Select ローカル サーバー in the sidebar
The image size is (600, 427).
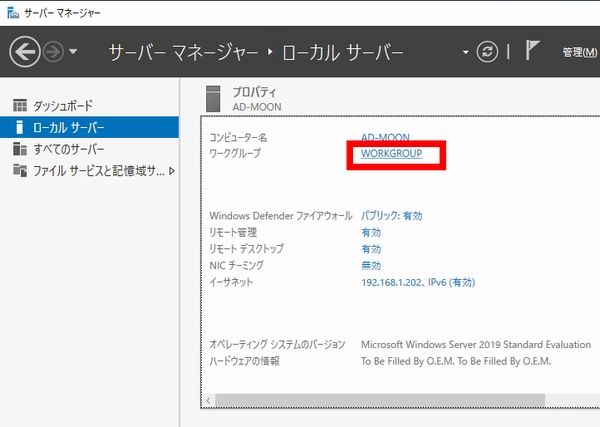pos(90,127)
